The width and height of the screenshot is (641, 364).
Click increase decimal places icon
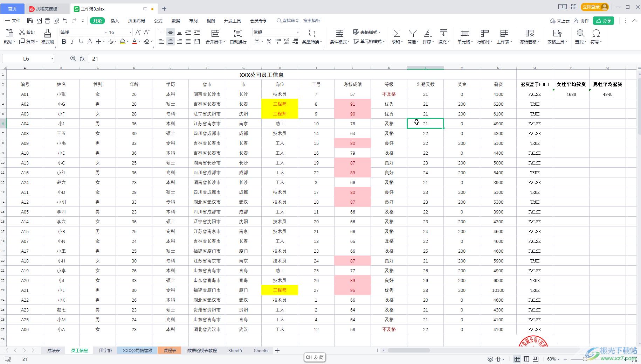click(x=287, y=41)
